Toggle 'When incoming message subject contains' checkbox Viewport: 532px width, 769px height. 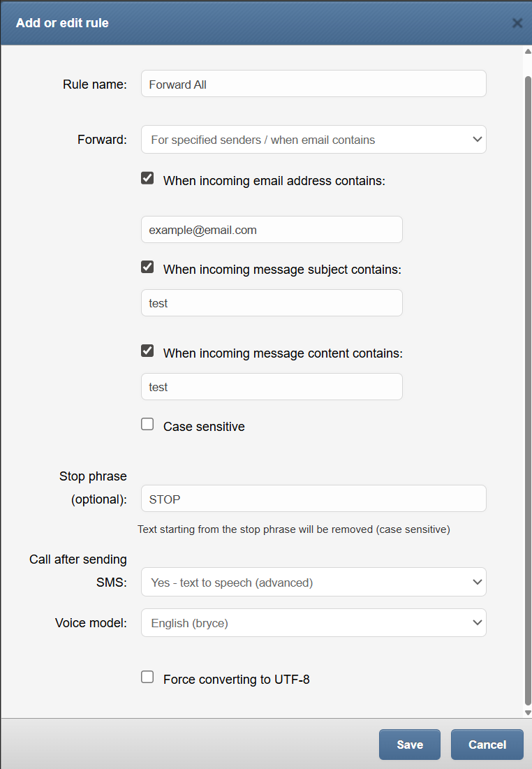[147, 267]
